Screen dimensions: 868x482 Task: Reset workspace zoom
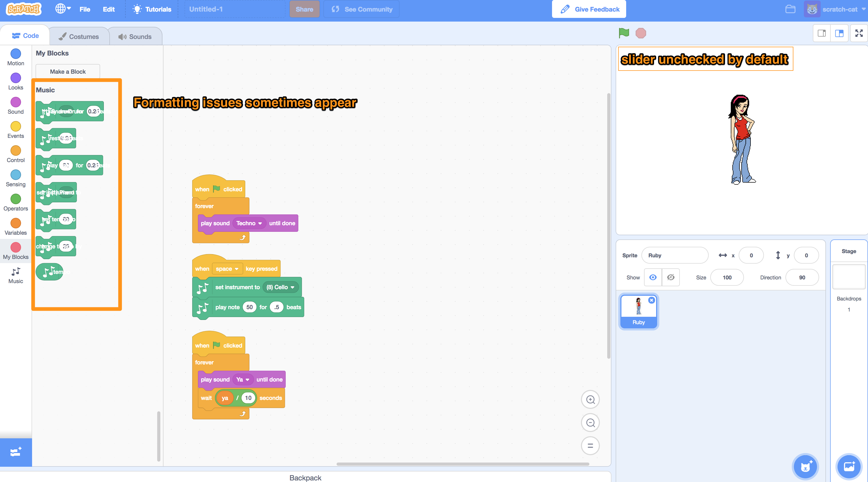tap(590, 446)
